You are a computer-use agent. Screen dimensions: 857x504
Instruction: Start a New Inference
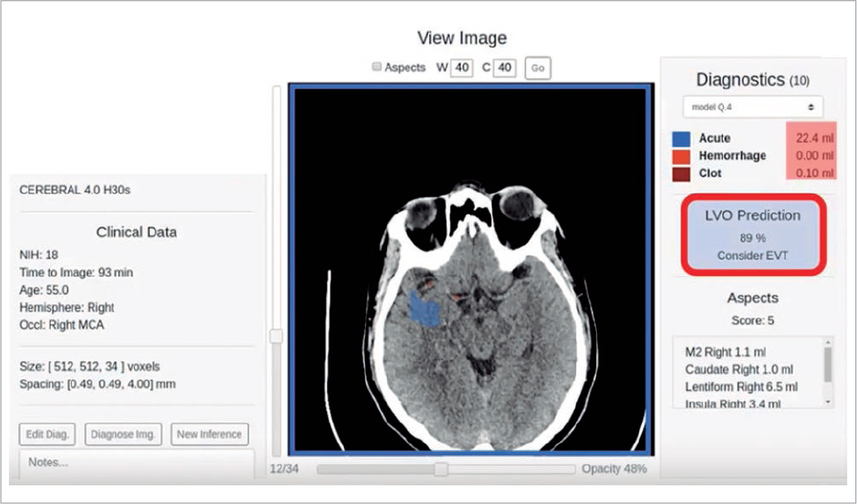[x=210, y=435]
